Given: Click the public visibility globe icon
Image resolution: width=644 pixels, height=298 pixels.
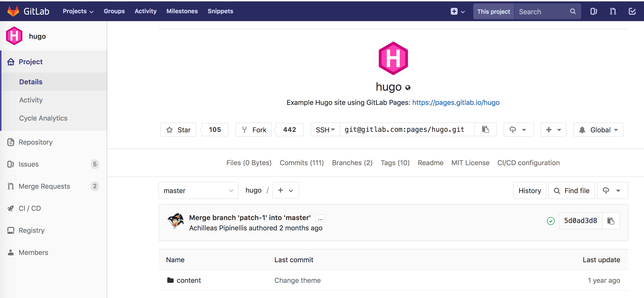Looking at the screenshot, I should (x=408, y=87).
